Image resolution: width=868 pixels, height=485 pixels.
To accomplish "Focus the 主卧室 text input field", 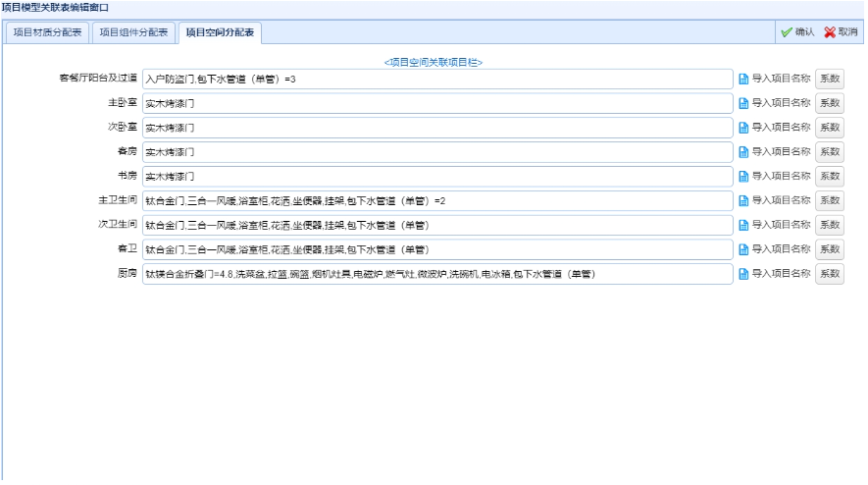I will click(x=437, y=103).
